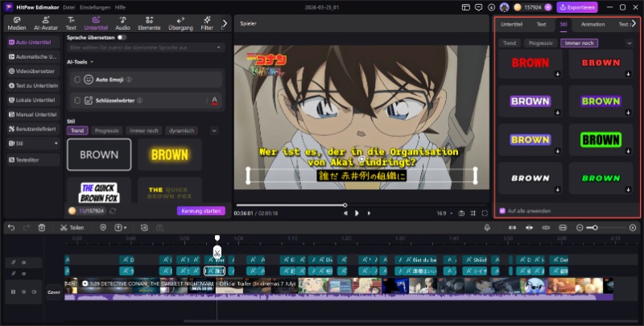Screen dimensions: 644x326
Task: Click the player progress bar
Action: 361,205
